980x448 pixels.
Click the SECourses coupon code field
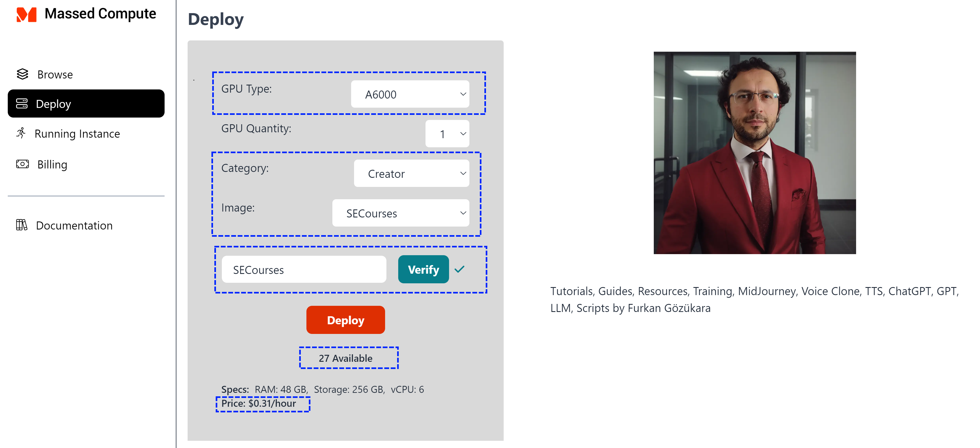303,269
